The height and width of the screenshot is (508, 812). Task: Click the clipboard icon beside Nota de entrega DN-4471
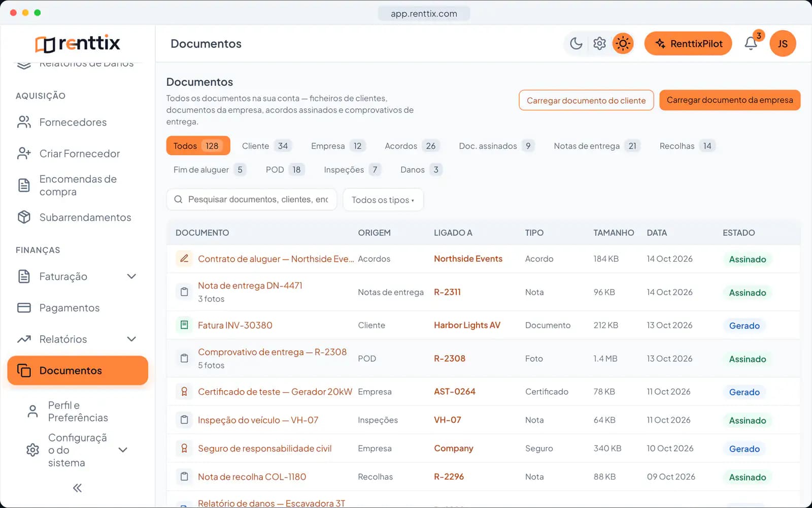click(184, 292)
